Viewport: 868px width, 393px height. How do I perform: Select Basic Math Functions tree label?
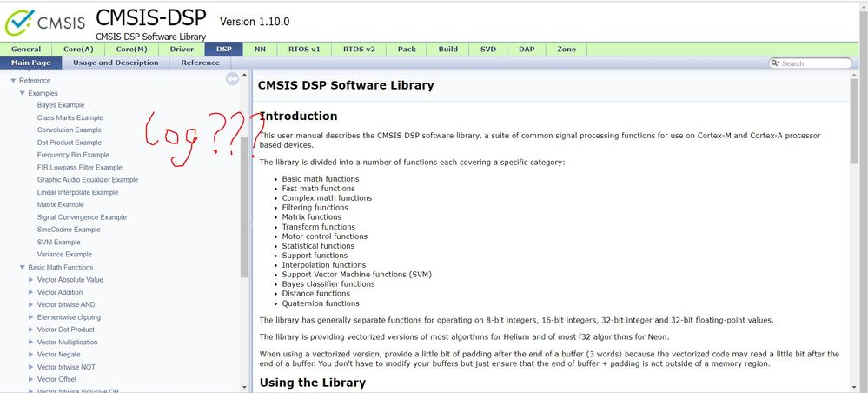(60, 267)
